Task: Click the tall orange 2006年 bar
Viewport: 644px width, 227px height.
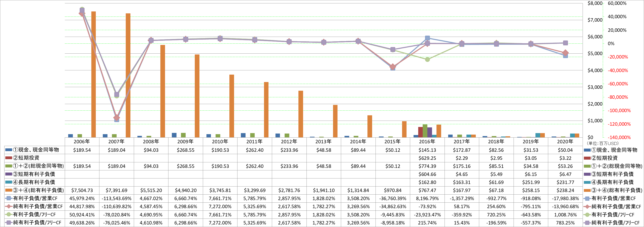Action: [93, 74]
